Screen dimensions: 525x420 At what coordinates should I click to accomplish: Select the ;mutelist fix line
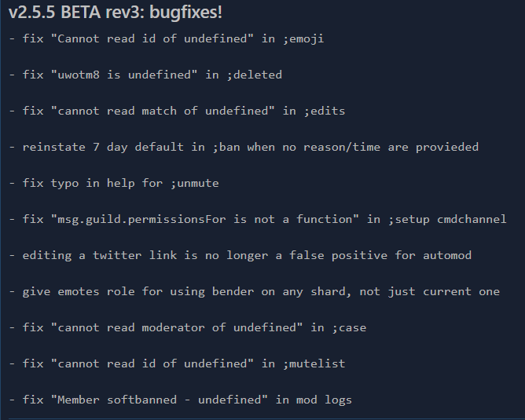click(177, 363)
